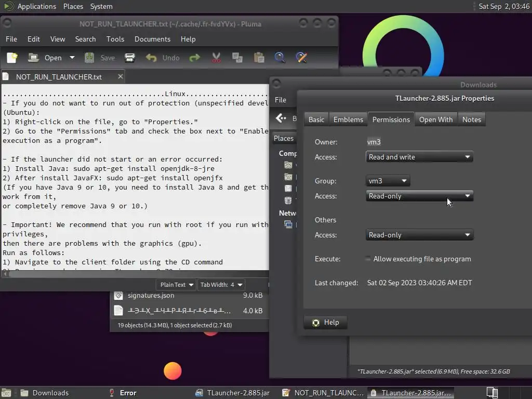Close the NOT_RUN_TLAUNCHER.txt tab
This screenshot has width=532, height=399.
pyautogui.click(x=120, y=76)
